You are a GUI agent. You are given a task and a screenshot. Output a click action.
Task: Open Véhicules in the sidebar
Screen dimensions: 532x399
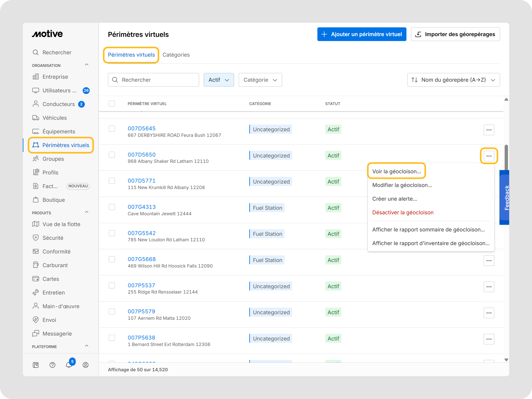54,118
